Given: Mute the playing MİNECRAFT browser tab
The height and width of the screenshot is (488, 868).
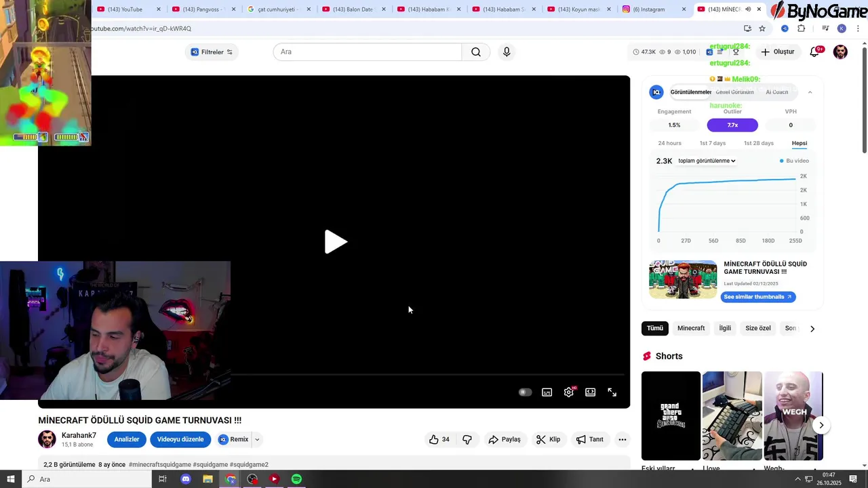Looking at the screenshot, I should point(748,9).
